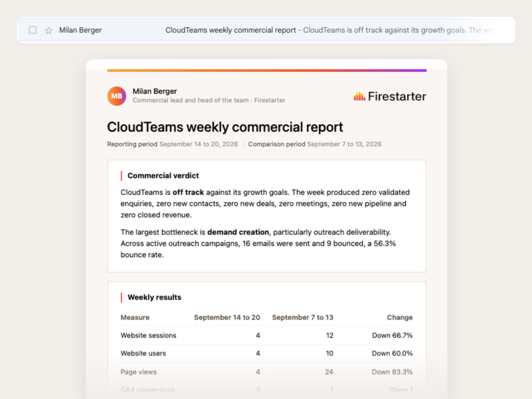Click the September 14 to 20 column header

[x=227, y=317]
